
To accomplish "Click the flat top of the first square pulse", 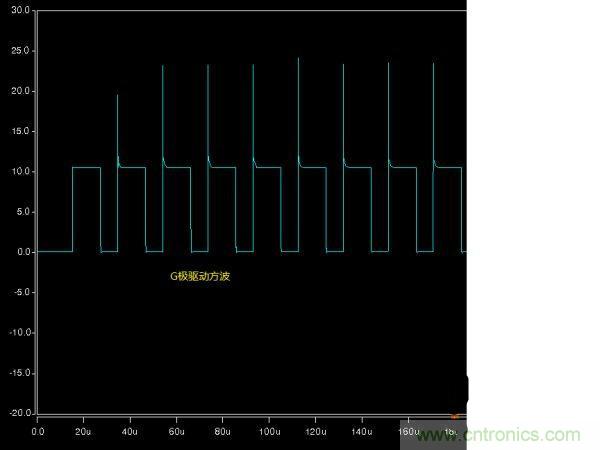I will [x=86, y=167].
